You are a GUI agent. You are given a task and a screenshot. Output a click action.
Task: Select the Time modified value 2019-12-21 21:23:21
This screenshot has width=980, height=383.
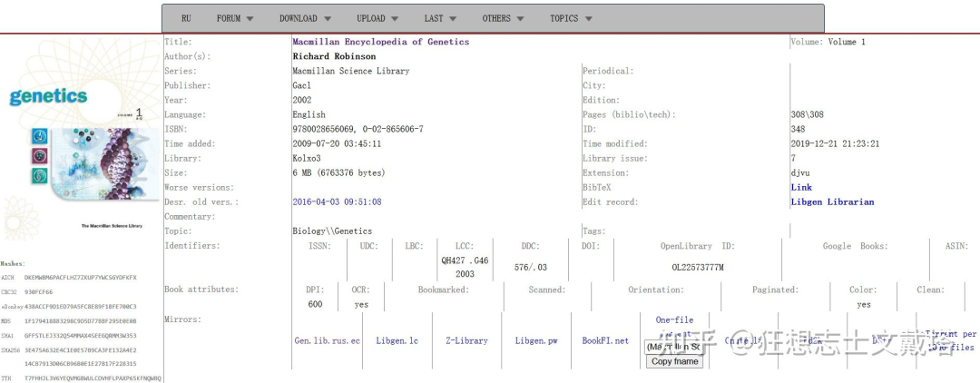pos(835,143)
